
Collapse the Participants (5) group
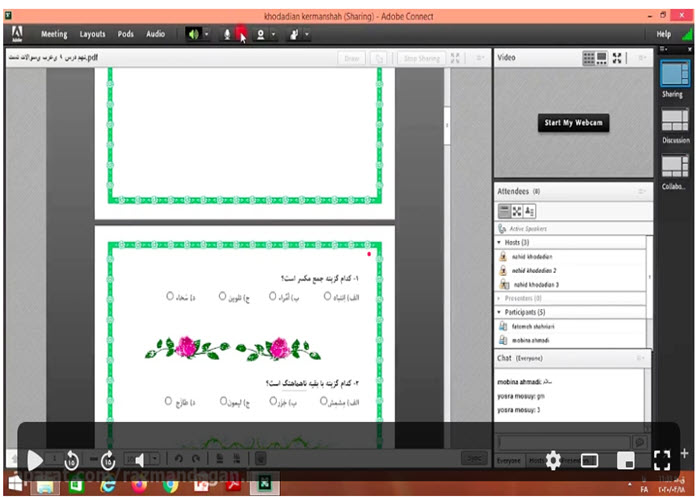pyautogui.click(x=499, y=312)
